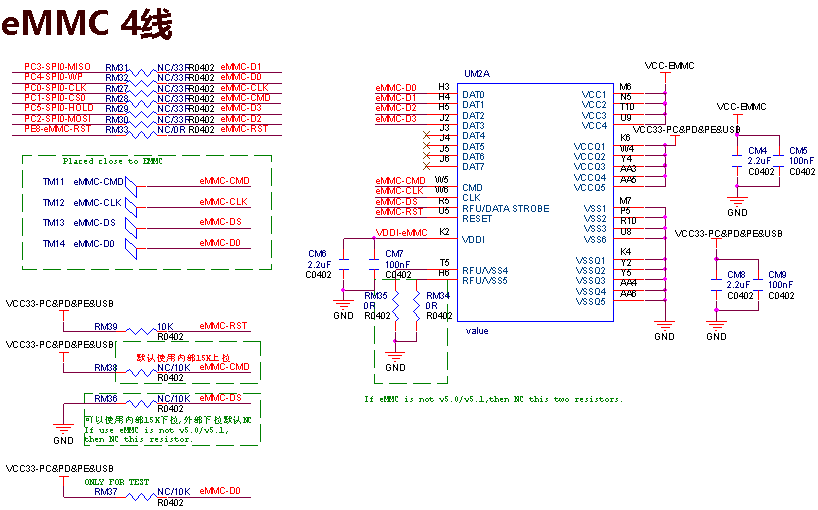Click the eMMC 4线 title text
This screenshot has width=818, height=510.
(x=87, y=24)
